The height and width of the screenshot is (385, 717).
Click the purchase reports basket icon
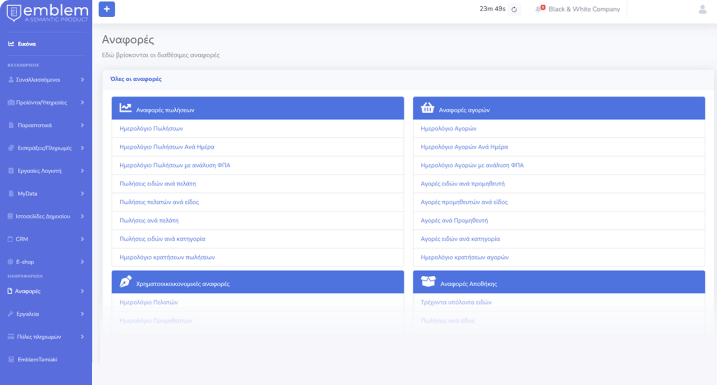pos(427,107)
